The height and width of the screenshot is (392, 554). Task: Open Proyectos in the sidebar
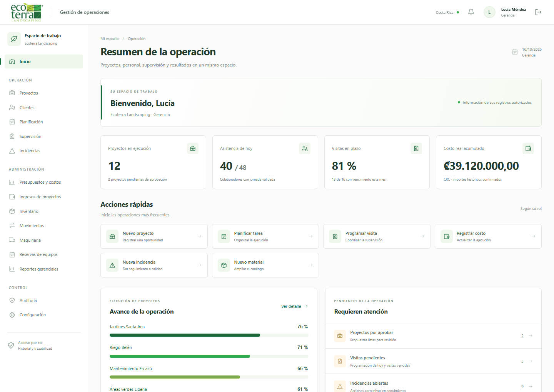pyautogui.click(x=44, y=93)
